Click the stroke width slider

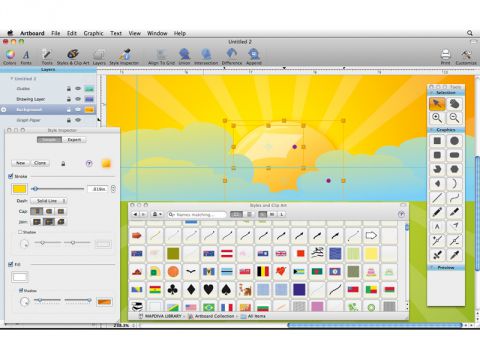click(57, 189)
